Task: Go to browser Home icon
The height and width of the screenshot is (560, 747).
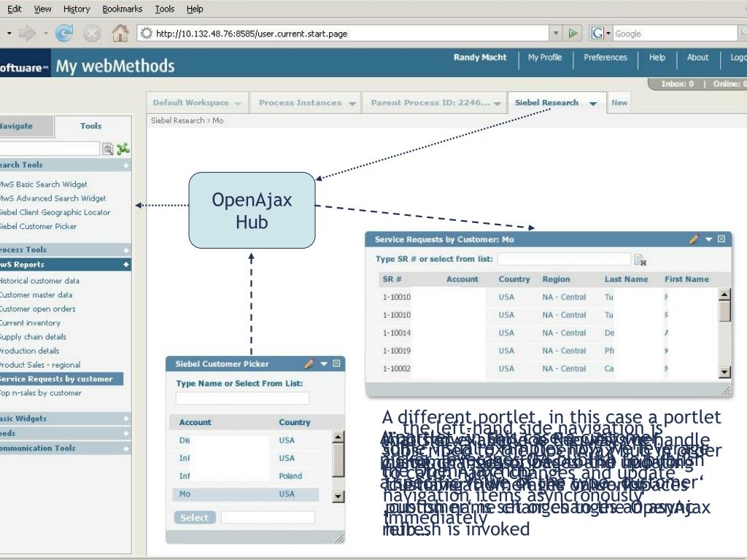Action: (x=120, y=34)
